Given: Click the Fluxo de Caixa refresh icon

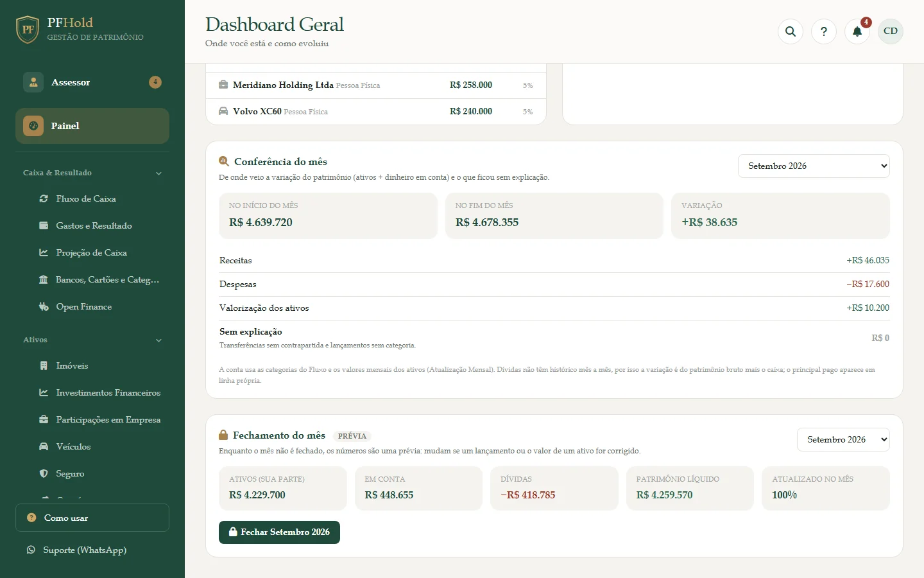Looking at the screenshot, I should (44, 199).
